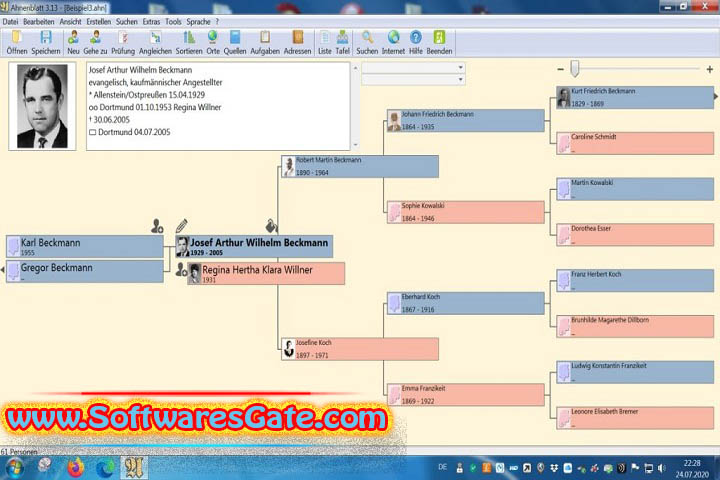Screen dimensions: 720x480
Task: Click the add parents icon above Josef Beckmann
Action: (271, 226)
